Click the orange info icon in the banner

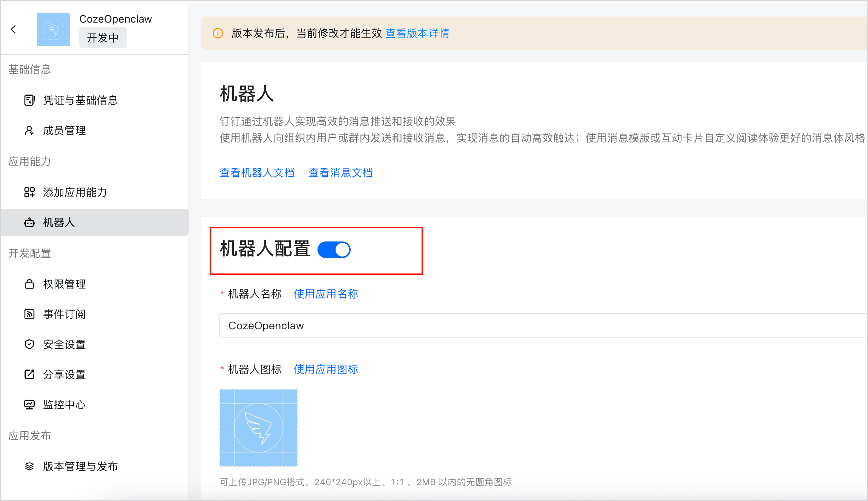pyautogui.click(x=218, y=33)
